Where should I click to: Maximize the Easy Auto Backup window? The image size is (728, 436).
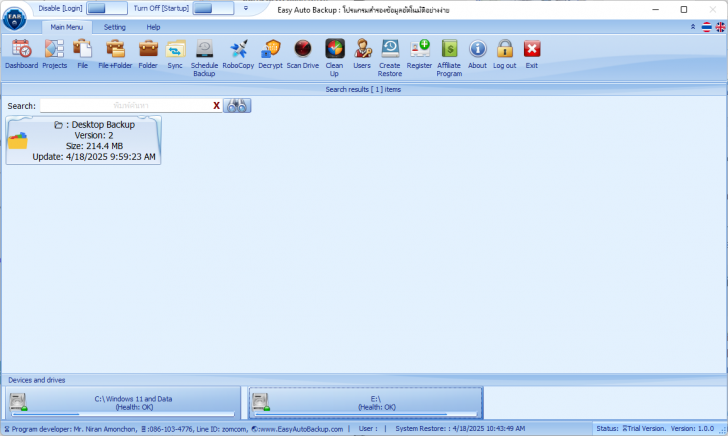tap(684, 9)
